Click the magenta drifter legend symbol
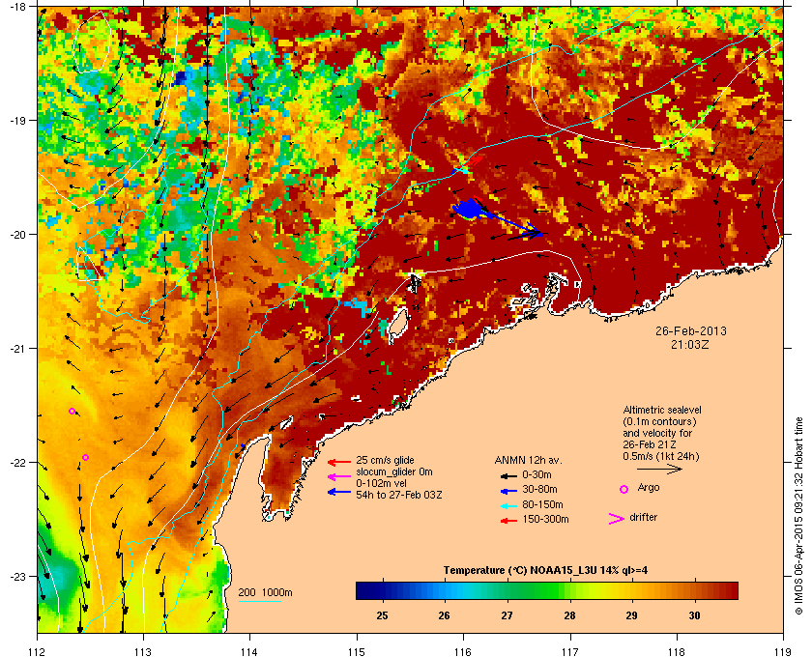The height and width of the screenshot is (657, 812). (617, 519)
